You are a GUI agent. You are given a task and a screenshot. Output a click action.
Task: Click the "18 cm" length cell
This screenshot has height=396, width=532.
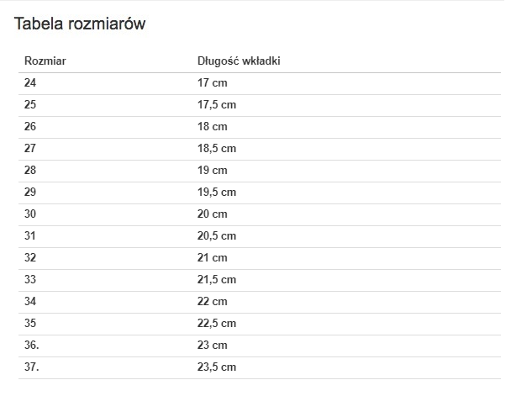[213, 127]
